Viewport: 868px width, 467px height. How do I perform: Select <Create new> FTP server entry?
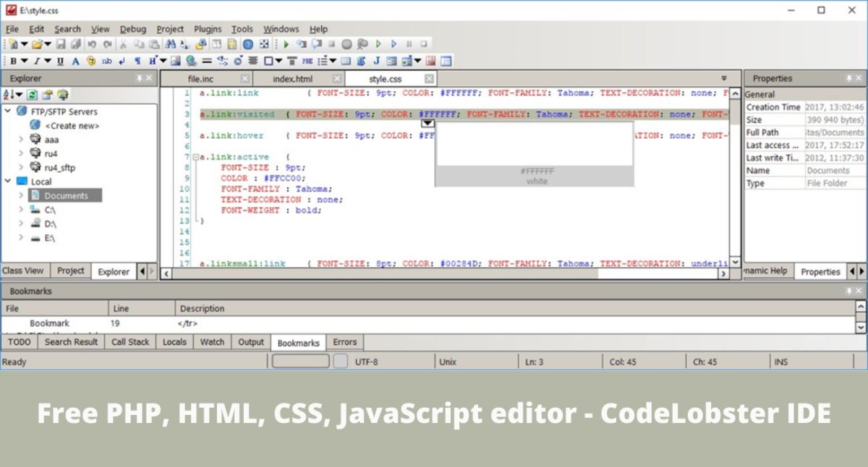click(72, 126)
